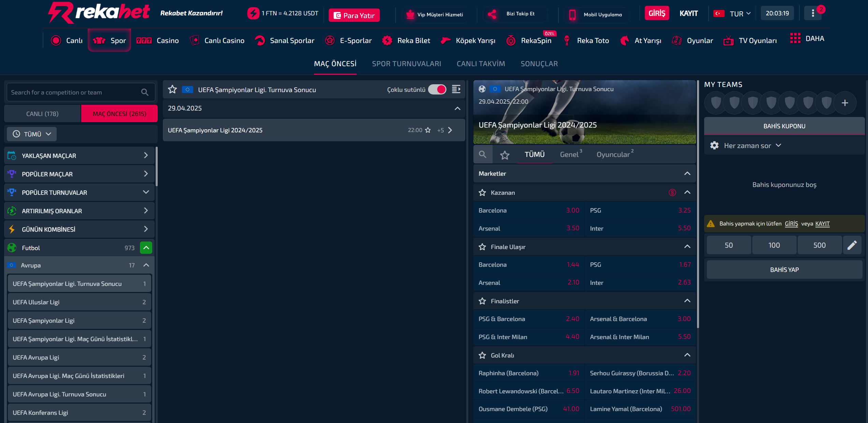Collapse the 29.04.2025 date group
Image resolution: width=868 pixels, height=423 pixels.
click(457, 108)
